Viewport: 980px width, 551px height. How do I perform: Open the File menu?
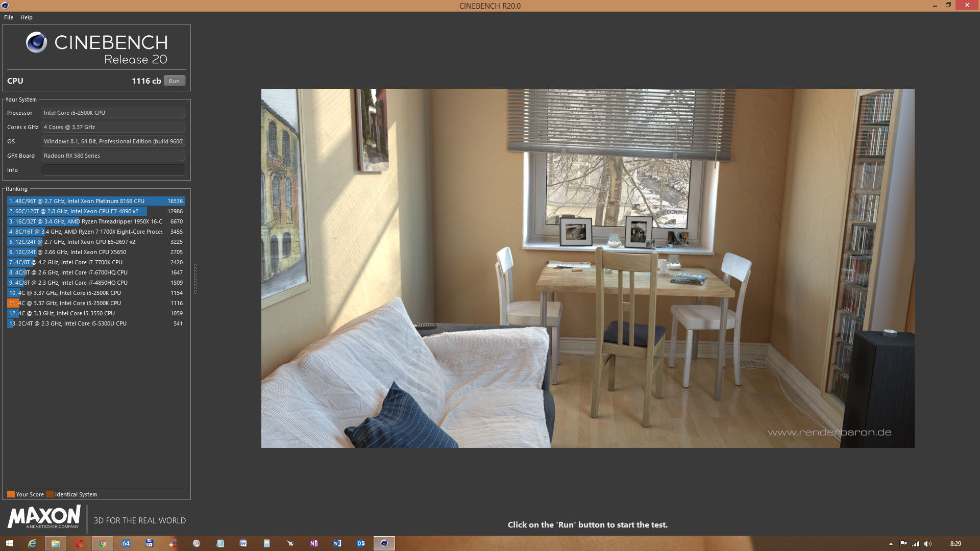pos(9,17)
